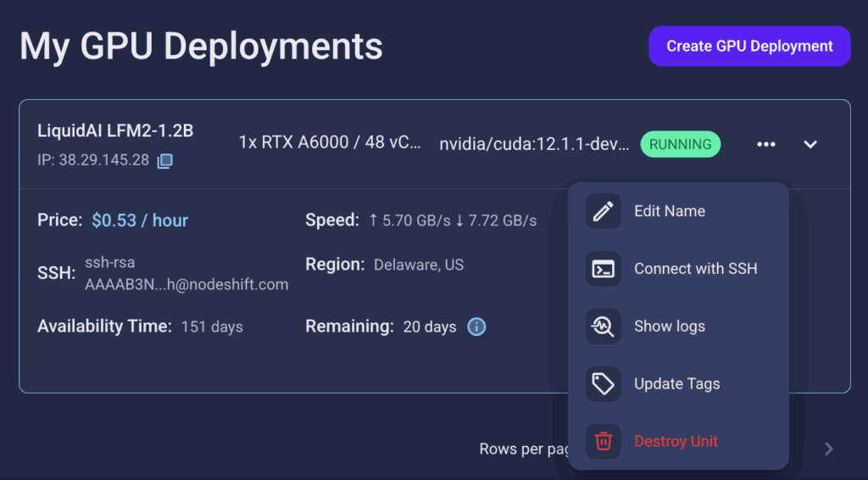The image size is (868, 480).
Task: Click the 1x RTX A6000 spec text
Action: [x=330, y=142]
